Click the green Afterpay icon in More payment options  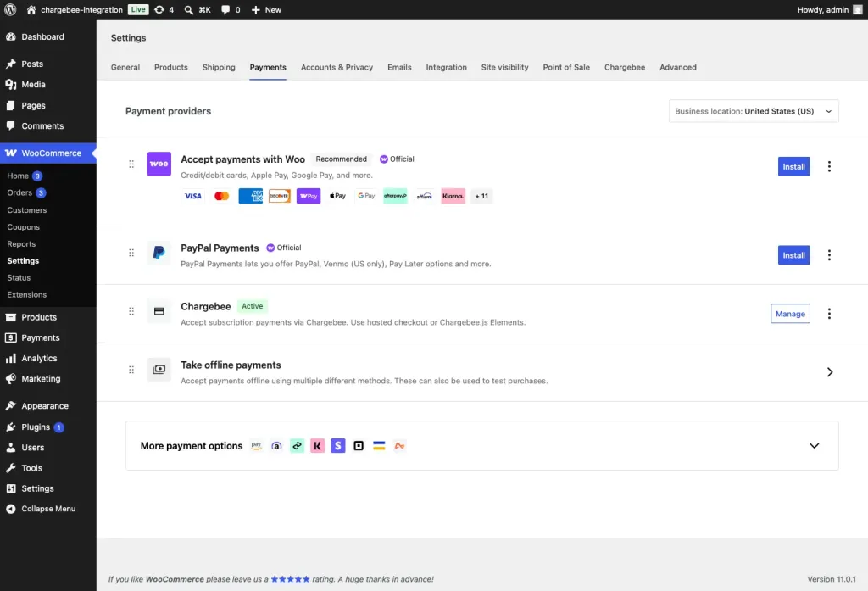pyautogui.click(x=297, y=446)
